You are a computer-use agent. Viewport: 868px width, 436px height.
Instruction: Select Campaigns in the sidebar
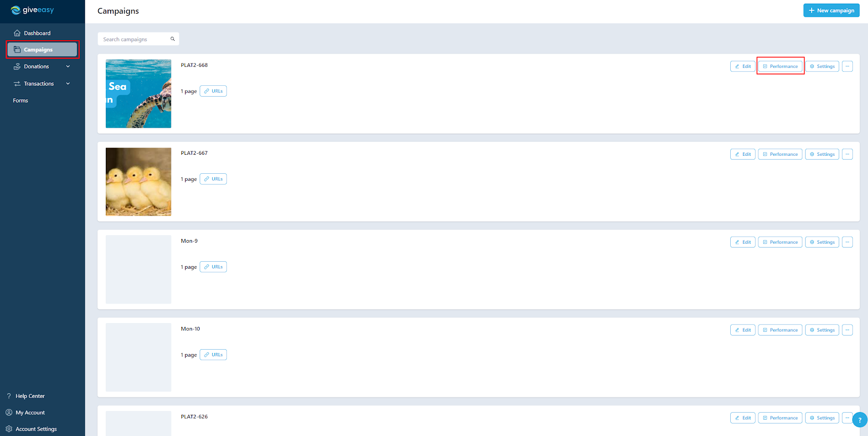[x=42, y=49]
